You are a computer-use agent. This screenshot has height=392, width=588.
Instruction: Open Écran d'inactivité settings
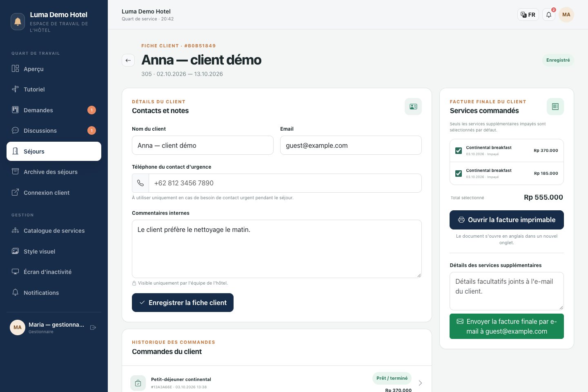pyautogui.click(x=54, y=272)
